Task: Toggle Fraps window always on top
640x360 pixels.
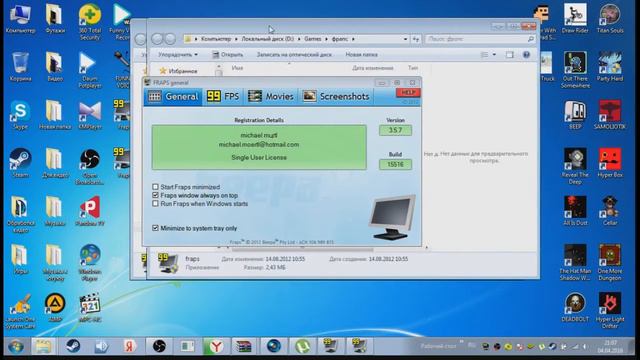Action: (155, 196)
